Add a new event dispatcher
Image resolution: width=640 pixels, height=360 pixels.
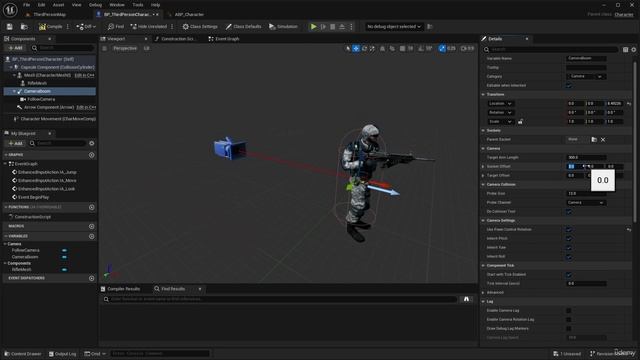pyautogui.click(x=91, y=278)
